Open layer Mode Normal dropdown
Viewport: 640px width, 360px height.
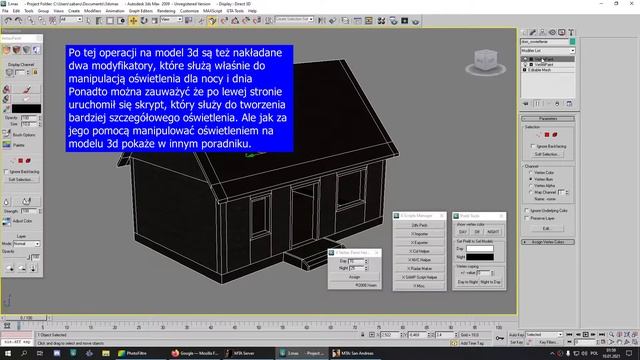tap(27, 244)
